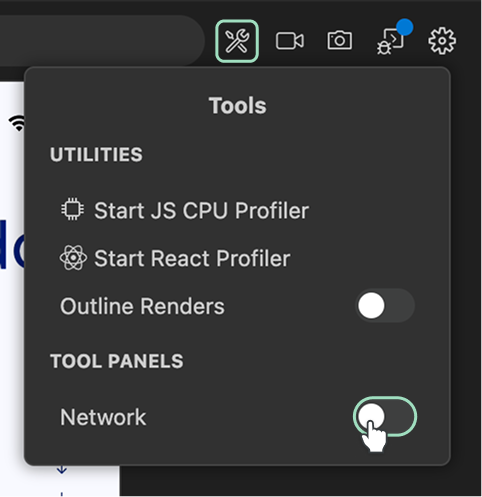
Task: Click the TOOL PANELS section header
Action: [117, 361]
